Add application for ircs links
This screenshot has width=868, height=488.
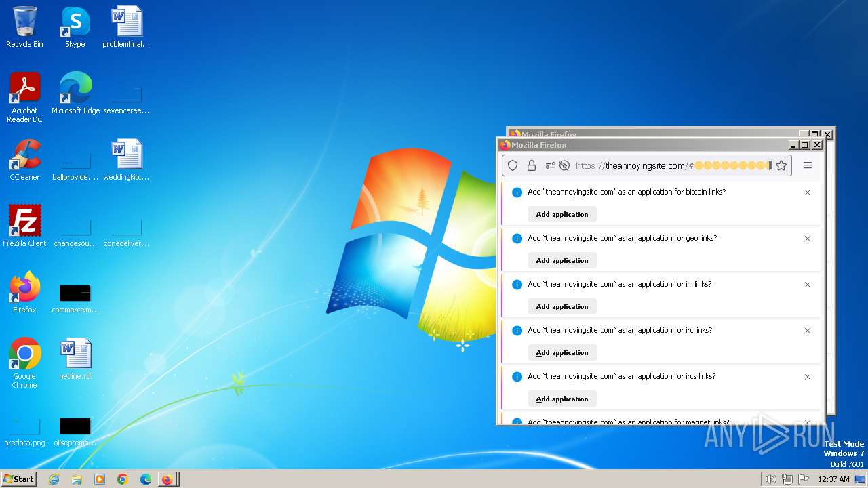click(x=562, y=399)
